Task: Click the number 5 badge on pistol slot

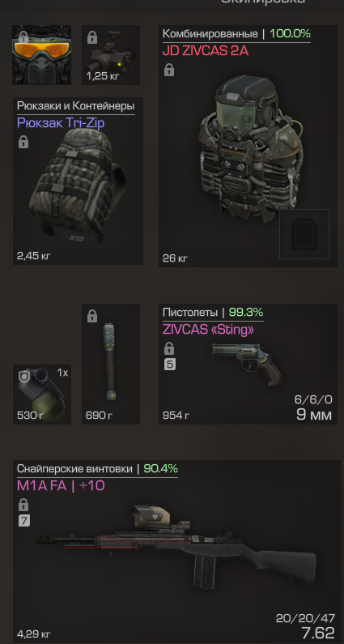Action: coord(170,365)
